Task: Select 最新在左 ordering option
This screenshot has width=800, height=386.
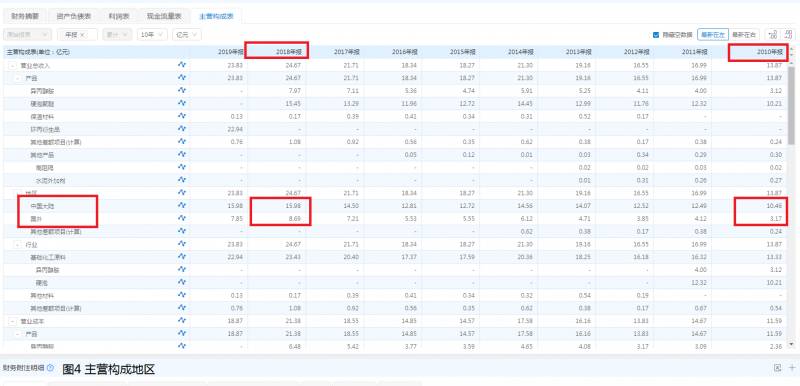Action: (x=713, y=35)
